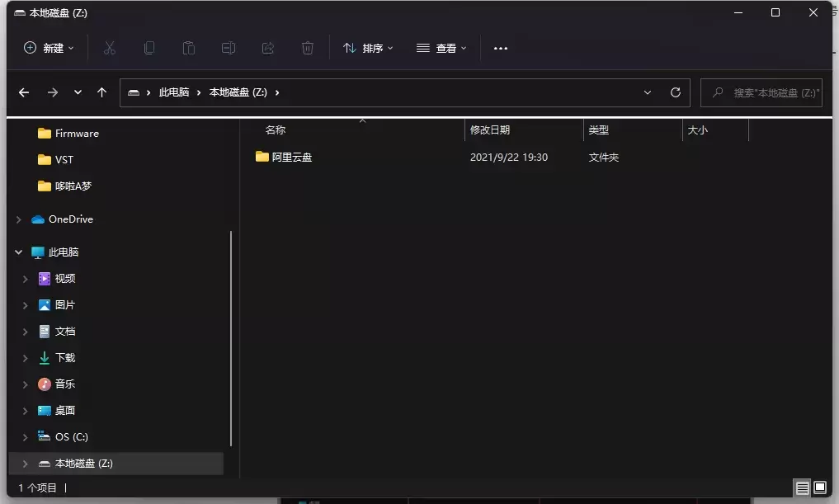
Task: Open the 查看 view menu
Action: pos(441,48)
